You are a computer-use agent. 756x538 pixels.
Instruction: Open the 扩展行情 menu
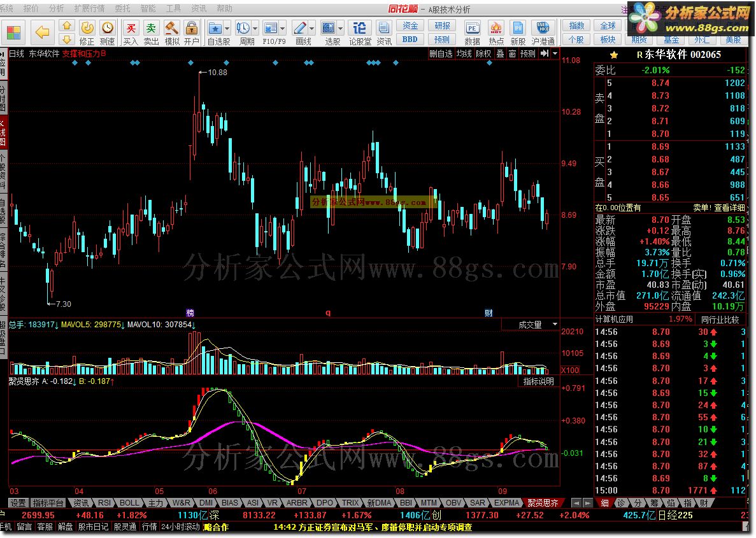tap(90, 9)
